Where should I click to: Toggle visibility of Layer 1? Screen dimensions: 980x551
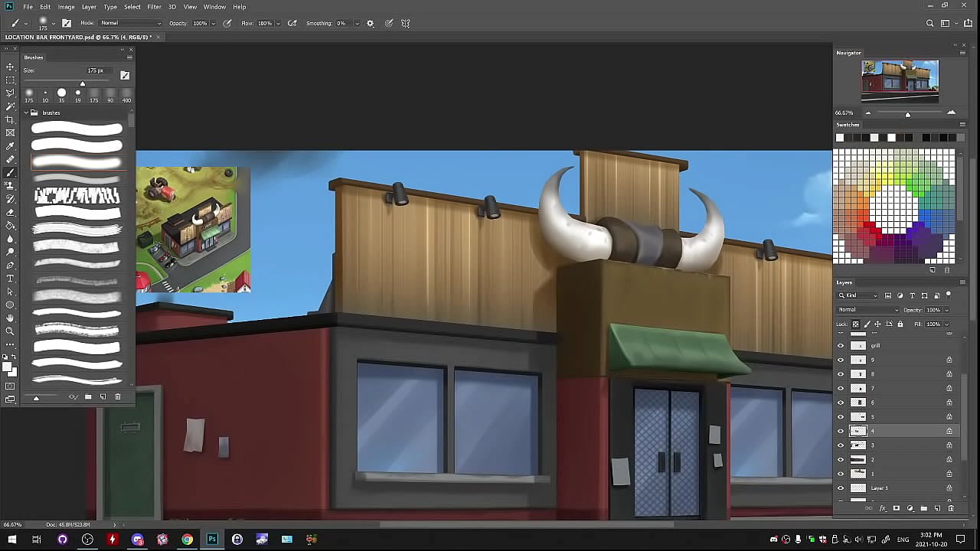pyautogui.click(x=841, y=488)
